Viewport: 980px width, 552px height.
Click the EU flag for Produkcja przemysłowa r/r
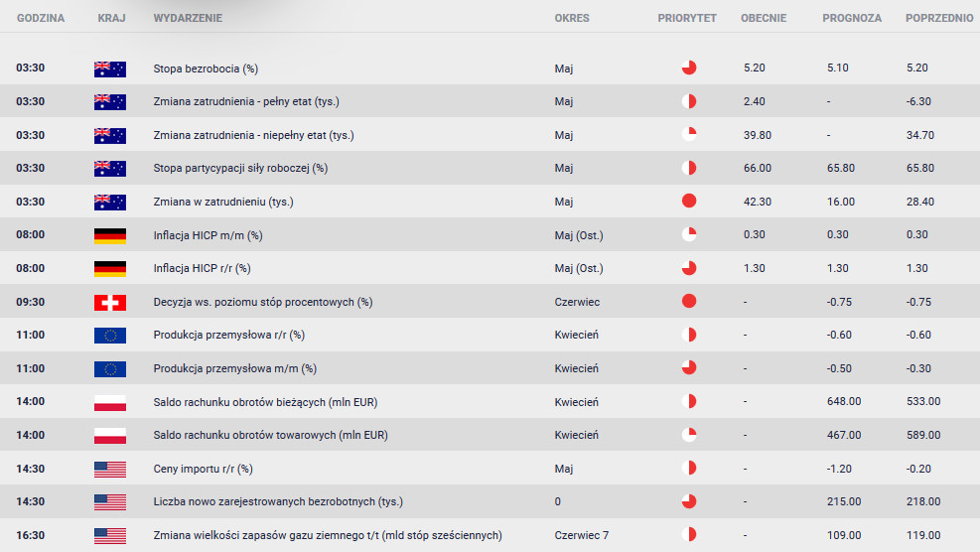pyautogui.click(x=110, y=336)
